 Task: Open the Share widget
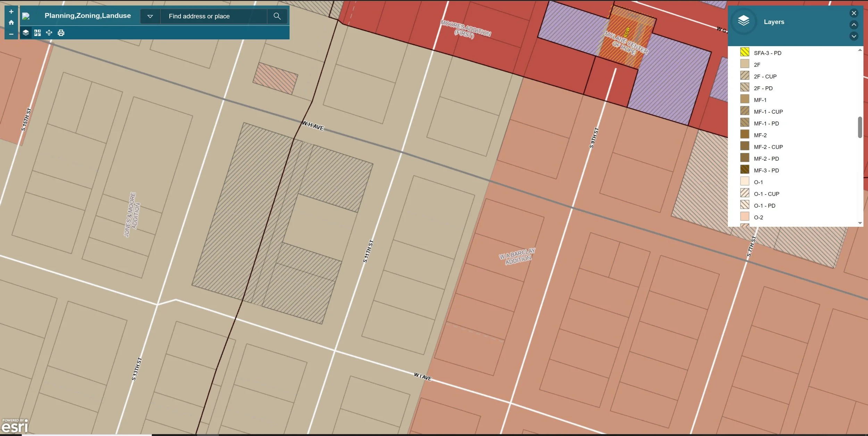49,33
